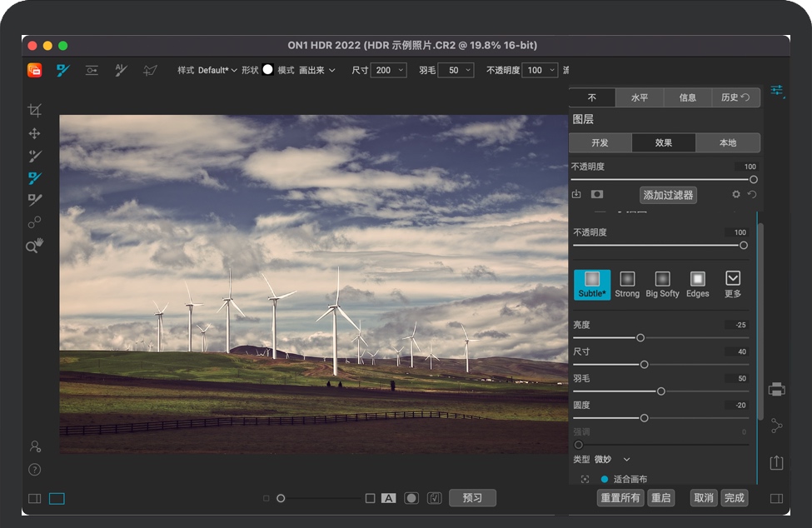Select the Move/Transform tool
The image size is (812, 528).
click(x=34, y=133)
